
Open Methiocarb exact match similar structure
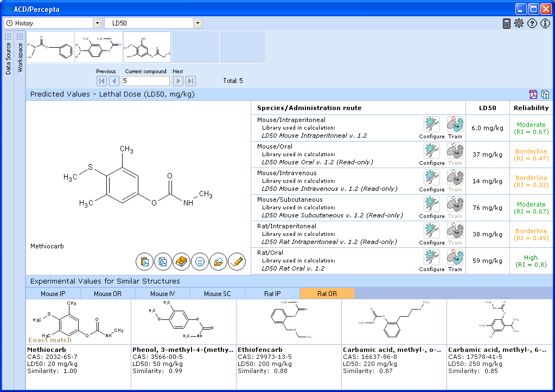tap(78, 344)
